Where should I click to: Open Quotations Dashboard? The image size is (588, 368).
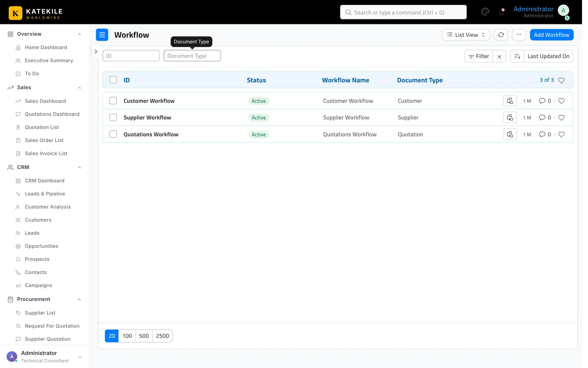pos(52,114)
